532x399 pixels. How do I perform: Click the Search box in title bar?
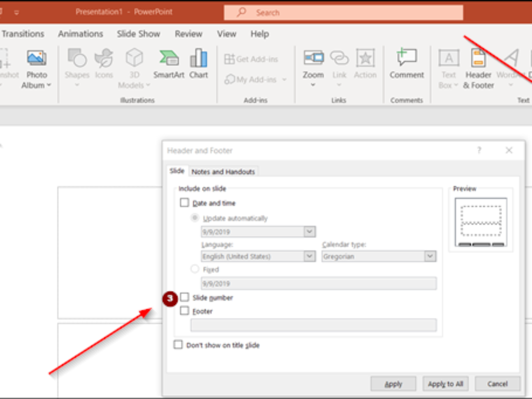coord(343,12)
